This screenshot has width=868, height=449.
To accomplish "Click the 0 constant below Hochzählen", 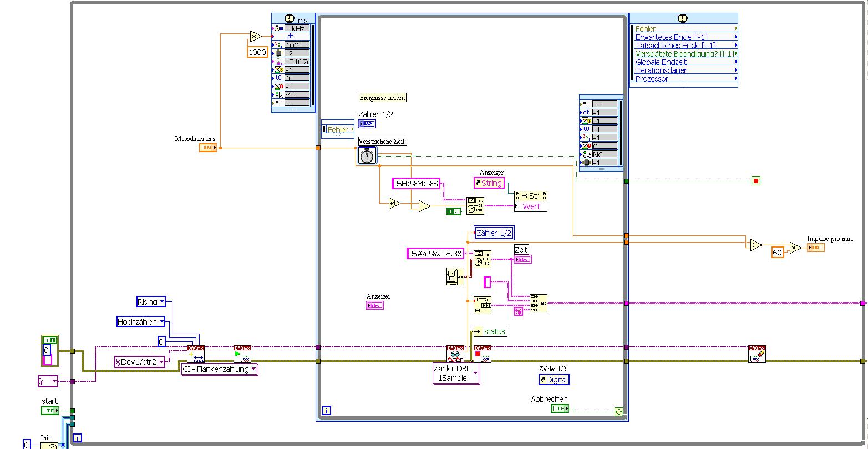I will 161,342.
